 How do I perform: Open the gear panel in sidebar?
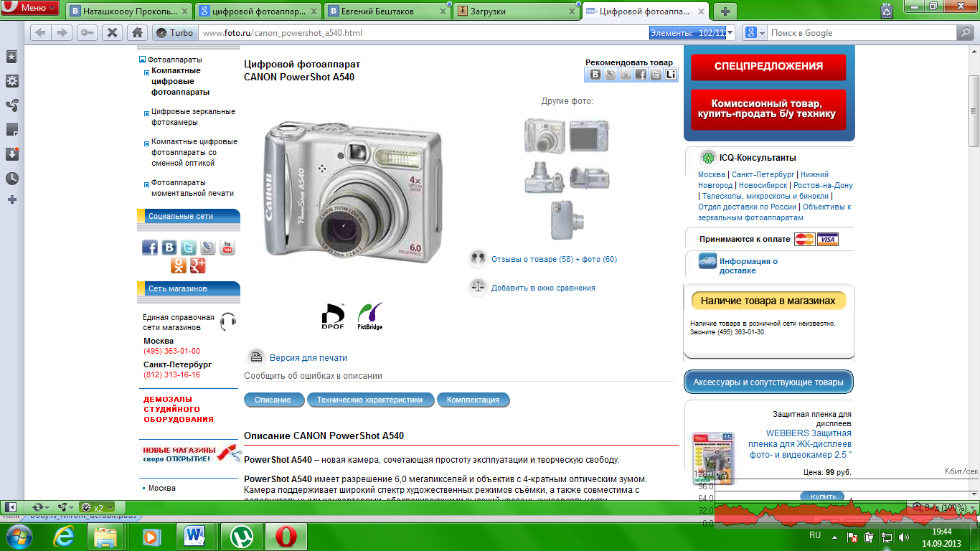(x=12, y=81)
